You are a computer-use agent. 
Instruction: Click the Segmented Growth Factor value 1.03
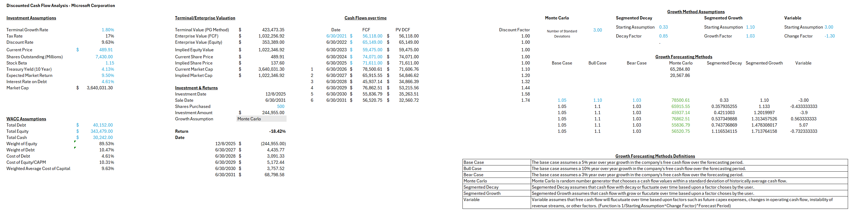(750, 36)
